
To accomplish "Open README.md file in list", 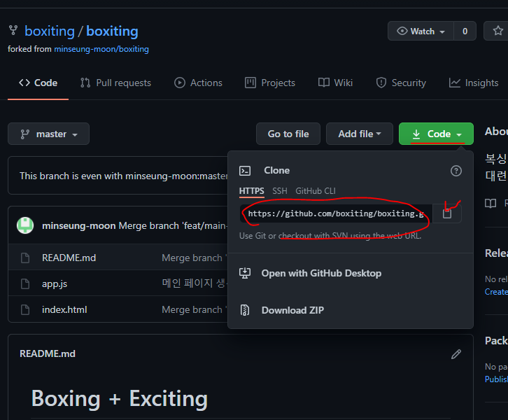I will (x=69, y=258).
